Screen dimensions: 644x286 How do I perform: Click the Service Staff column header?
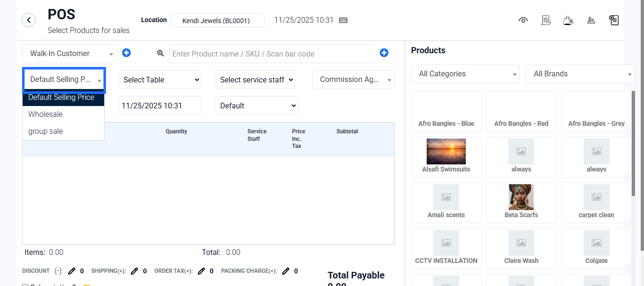[x=257, y=135]
